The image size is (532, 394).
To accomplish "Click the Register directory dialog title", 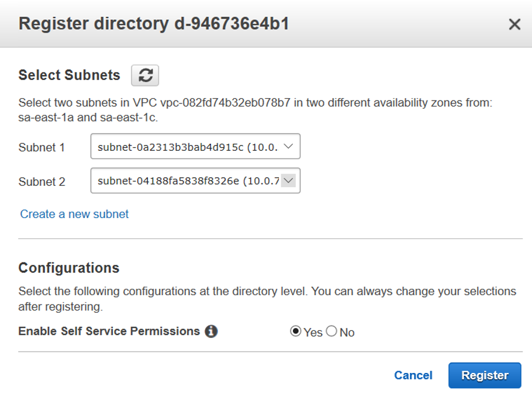I will click(154, 24).
